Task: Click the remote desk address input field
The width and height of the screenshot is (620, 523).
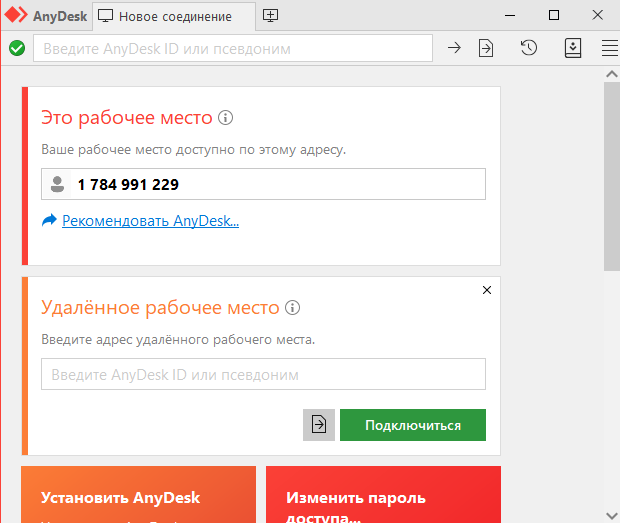Action: click(263, 374)
